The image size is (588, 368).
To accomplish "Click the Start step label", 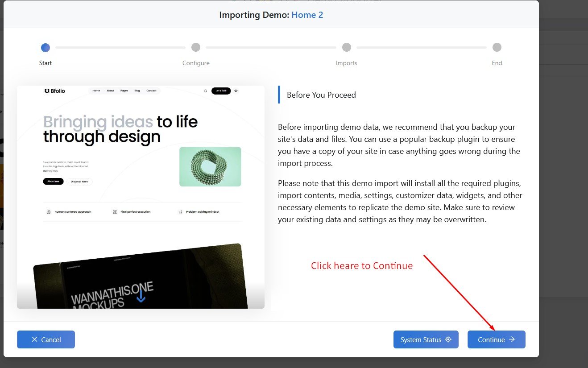I will point(46,63).
